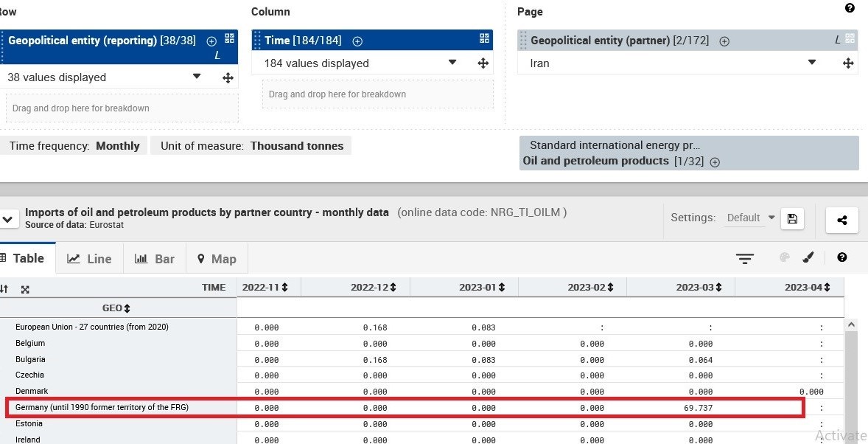
Task: Click move handle beside Iran
Action: pos(848,63)
